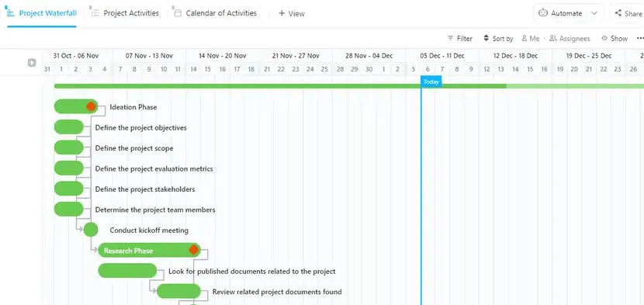644x305 pixels.
Task: Click the Show eye icon
Action: [x=604, y=38]
